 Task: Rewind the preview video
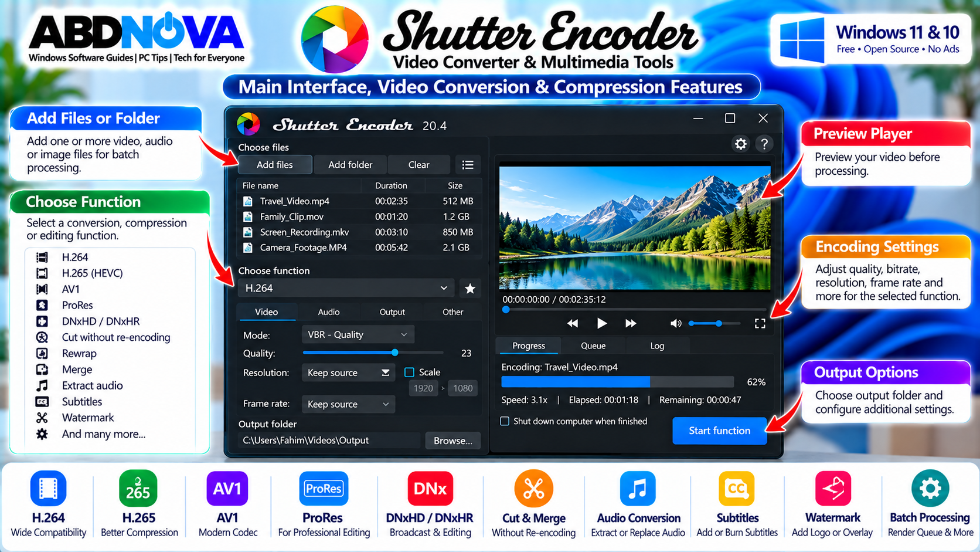pyautogui.click(x=573, y=323)
